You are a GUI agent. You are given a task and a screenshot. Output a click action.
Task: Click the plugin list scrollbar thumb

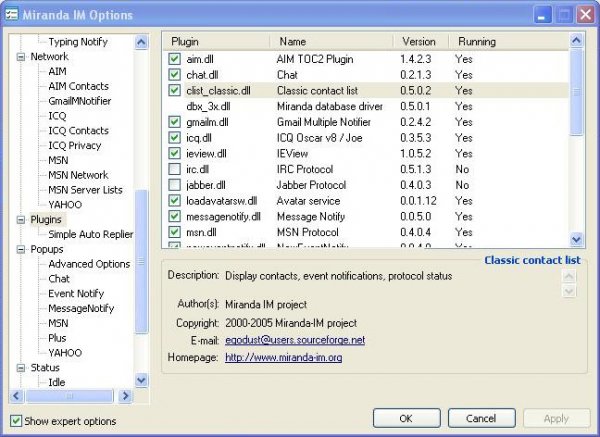[x=576, y=92]
